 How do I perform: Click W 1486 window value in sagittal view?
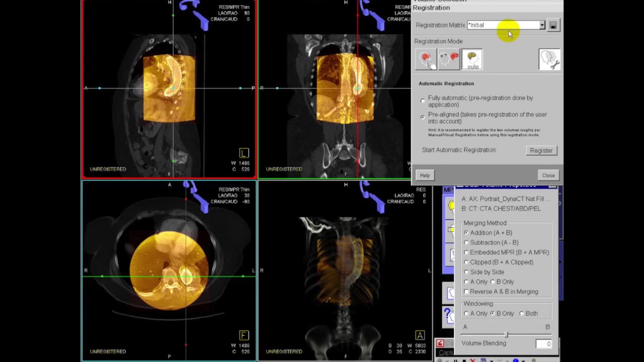click(x=240, y=163)
